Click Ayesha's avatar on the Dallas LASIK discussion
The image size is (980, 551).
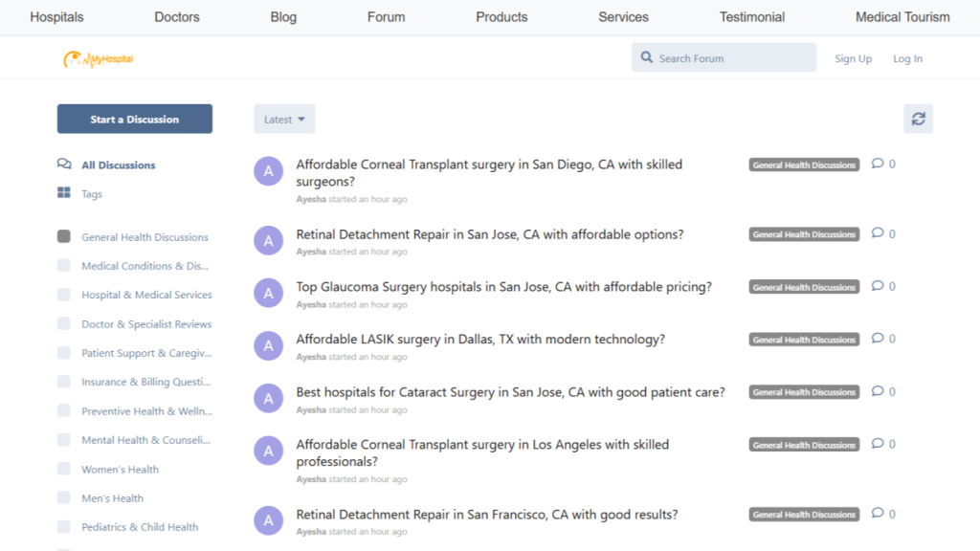coord(268,345)
